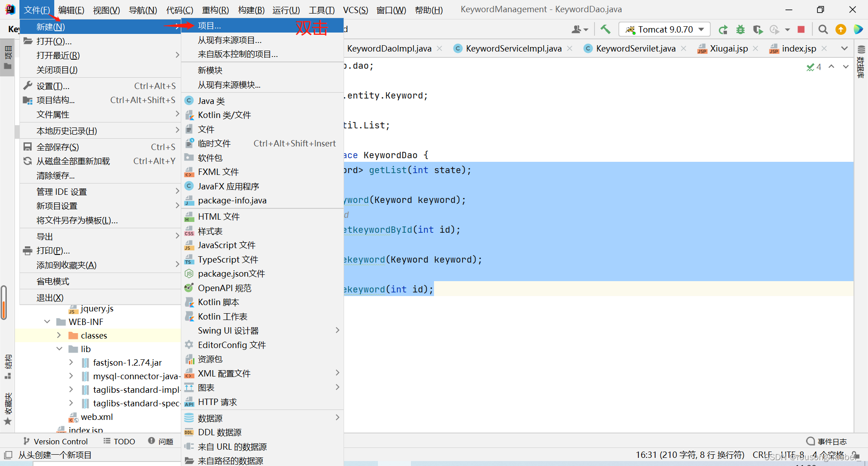Open the Version Control tool window
Screen dimensions: 868x466
click(56, 441)
